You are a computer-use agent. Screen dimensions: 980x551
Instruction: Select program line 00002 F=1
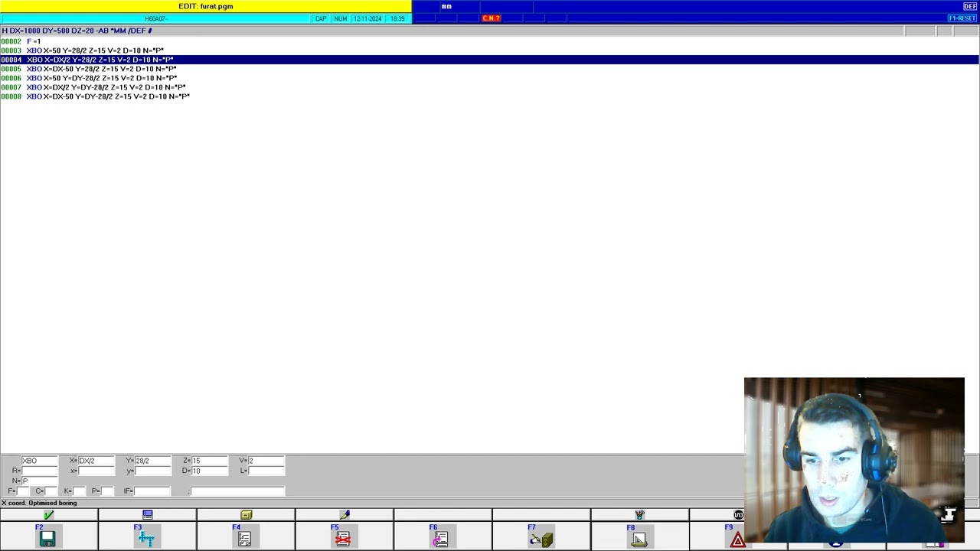click(x=490, y=41)
